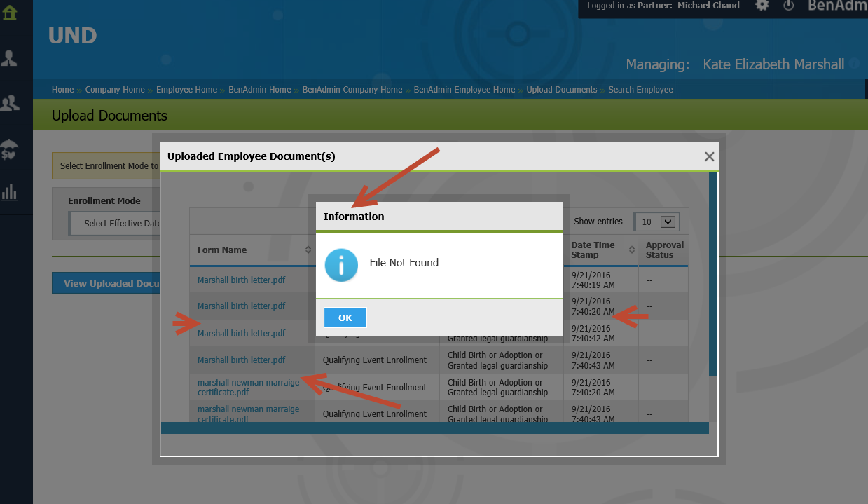Sort by Date Time Stamp column arrows
This screenshot has width=868, height=504.
[631, 250]
